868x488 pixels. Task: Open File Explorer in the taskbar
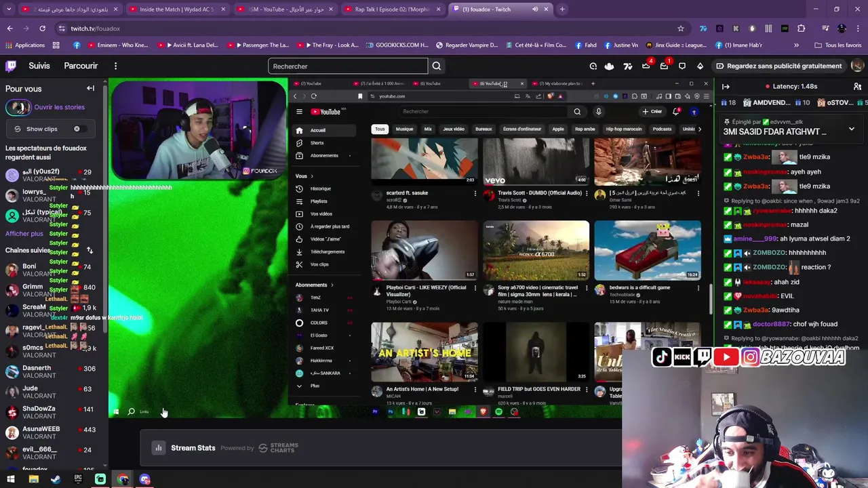pos(33,479)
